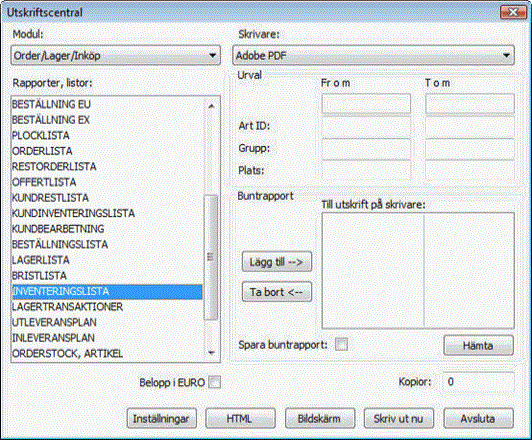Click Skriv ut nu to print
532x440 pixels.
pos(399,419)
